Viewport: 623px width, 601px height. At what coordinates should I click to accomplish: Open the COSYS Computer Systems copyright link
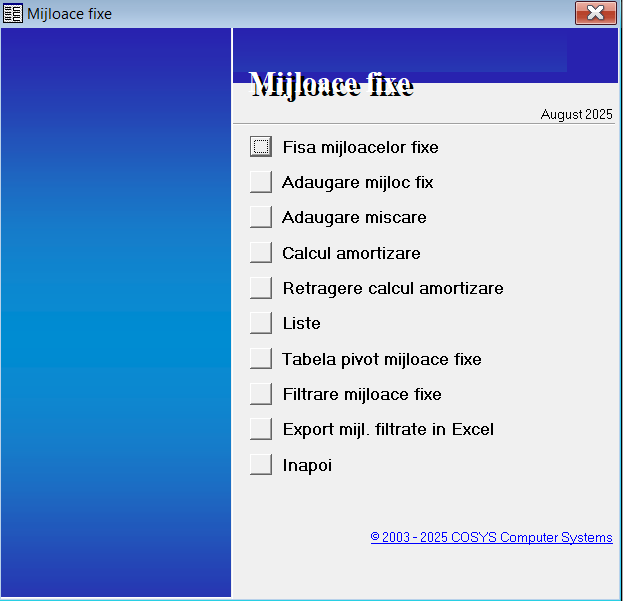(x=491, y=538)
